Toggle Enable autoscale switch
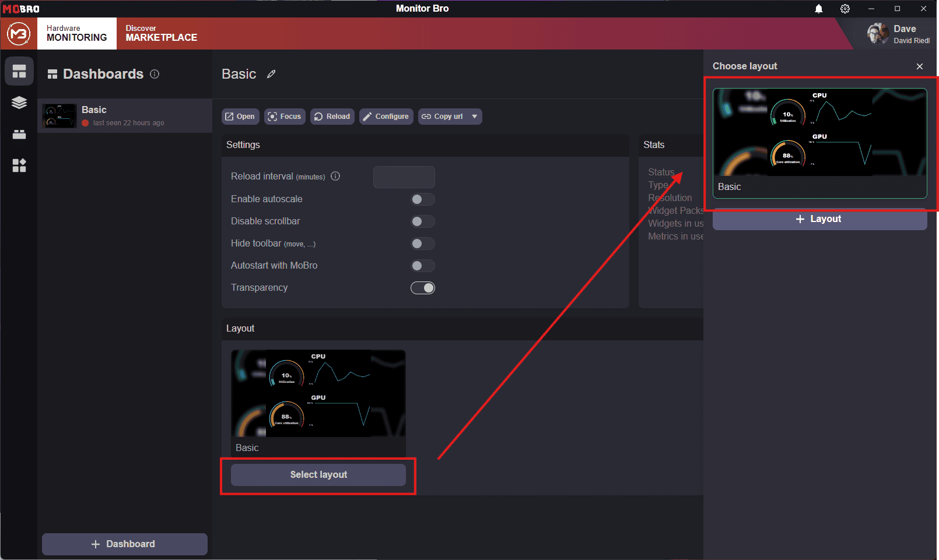The image size is (939, 560). (423, 199)
